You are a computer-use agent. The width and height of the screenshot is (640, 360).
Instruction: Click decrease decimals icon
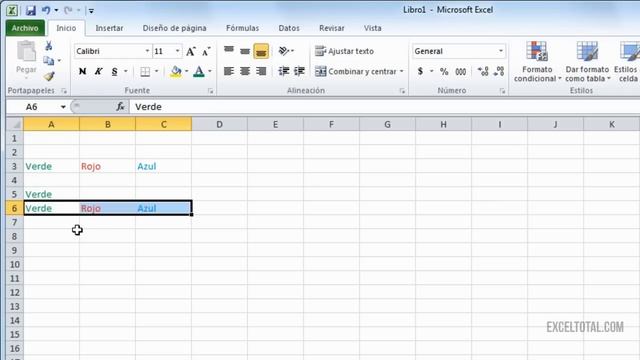[499, 71]
